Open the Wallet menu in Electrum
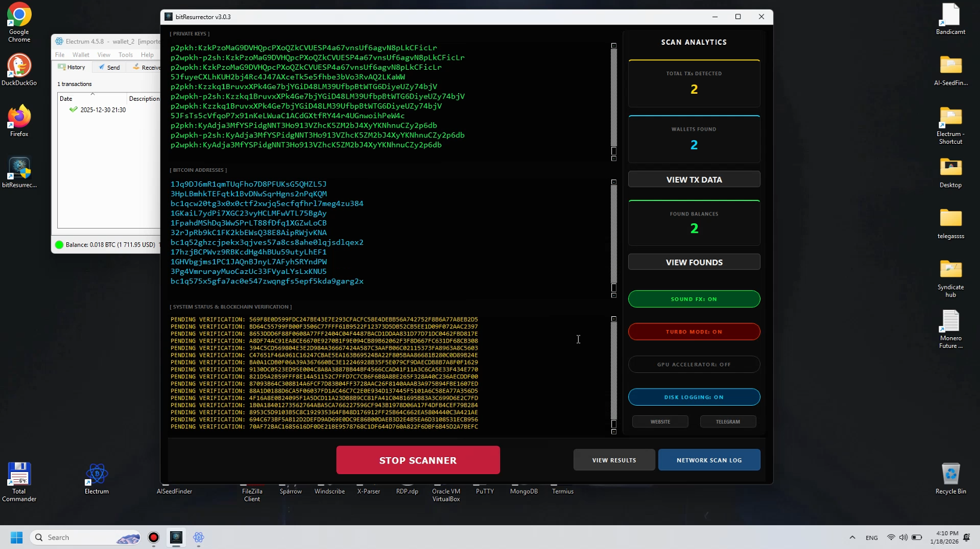This screenshot has width=980, height=549. [x=81, y=54]
